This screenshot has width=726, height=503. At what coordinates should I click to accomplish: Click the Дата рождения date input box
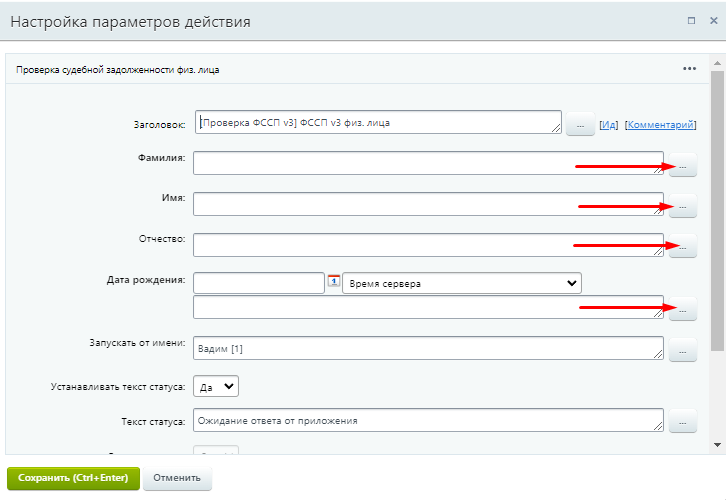pyautogui.click(x=259, y=283)
